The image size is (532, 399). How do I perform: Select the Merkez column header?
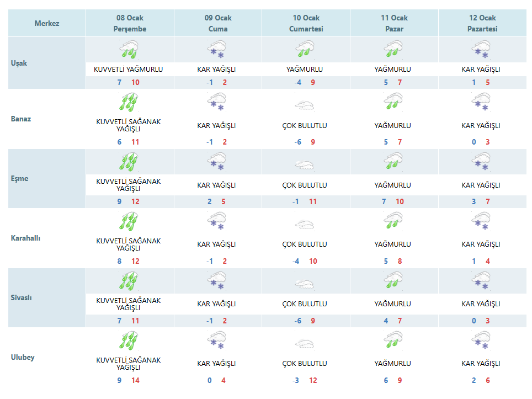(x=47, y=23)
